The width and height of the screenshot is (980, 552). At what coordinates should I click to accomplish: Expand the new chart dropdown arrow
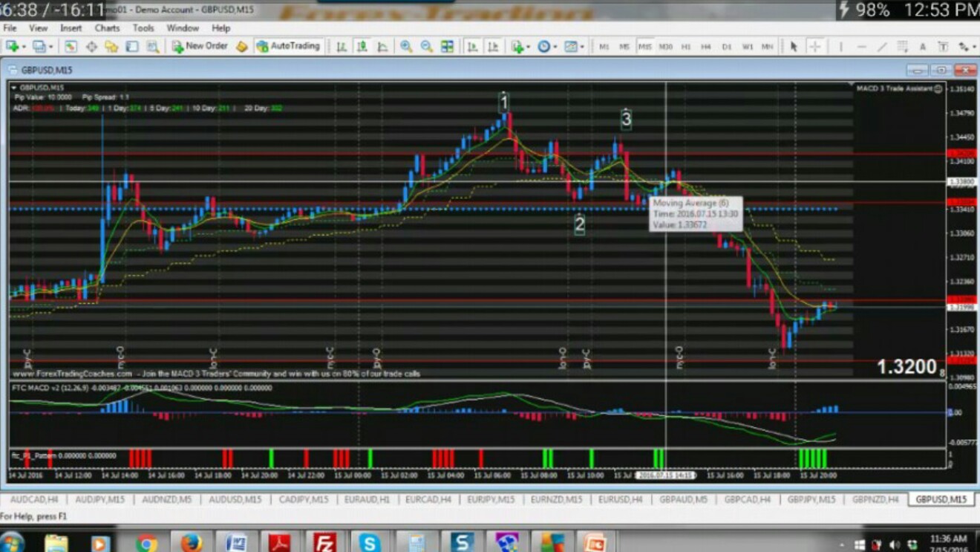click(24, 46)
